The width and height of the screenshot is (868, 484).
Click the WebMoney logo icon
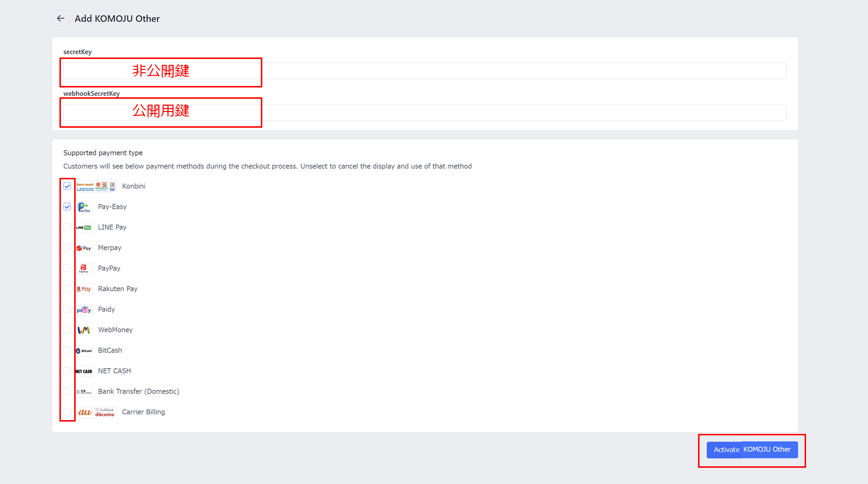click(x=84, y=330)
